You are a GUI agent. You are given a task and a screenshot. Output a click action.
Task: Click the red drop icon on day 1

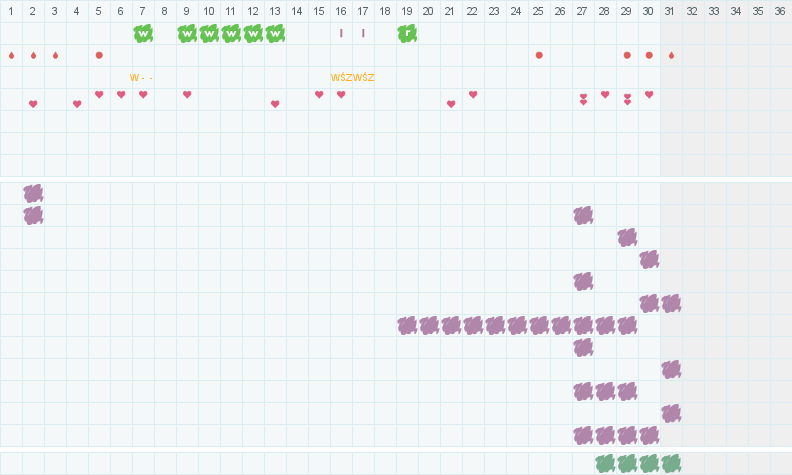(x=11, y=55)
